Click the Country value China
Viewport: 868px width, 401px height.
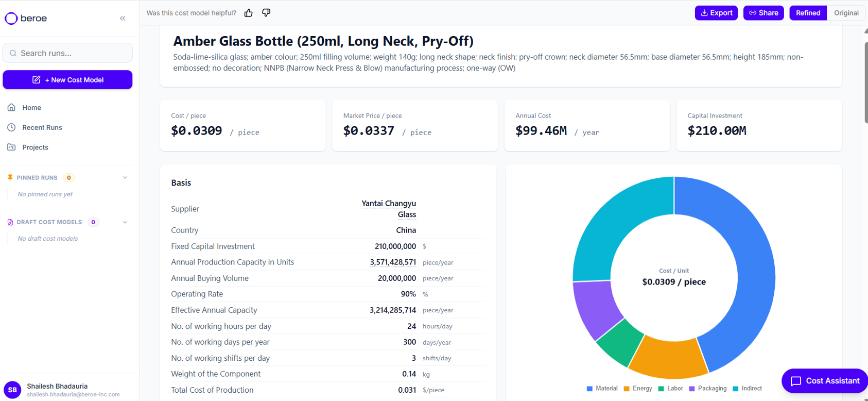coord(406,230)
